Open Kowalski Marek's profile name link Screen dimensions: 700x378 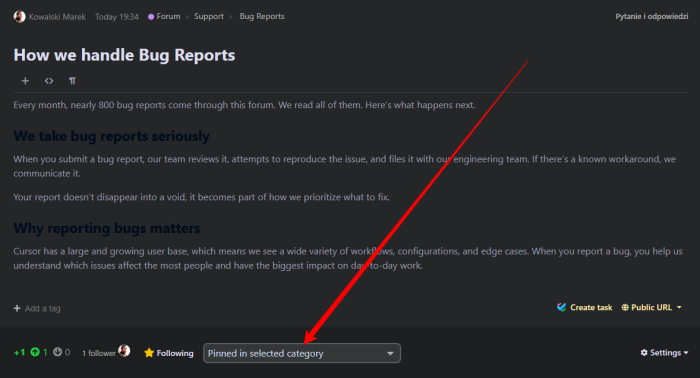pyautogui.click(x=57, y=17)
